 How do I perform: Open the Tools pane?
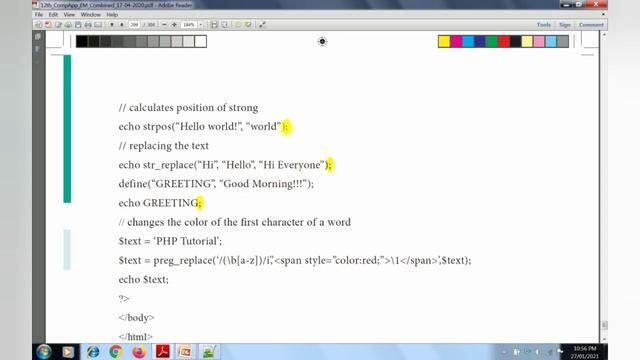[544, 25]
